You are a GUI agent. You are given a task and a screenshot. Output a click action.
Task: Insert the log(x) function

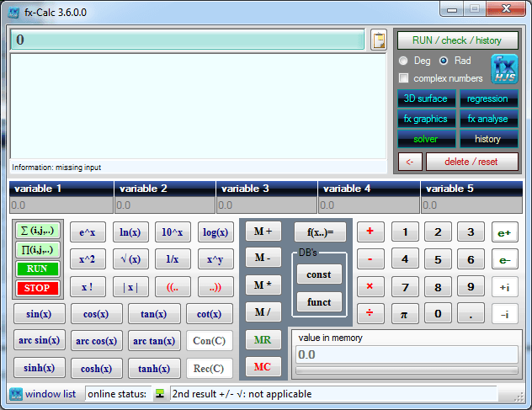tap(215, 232)
